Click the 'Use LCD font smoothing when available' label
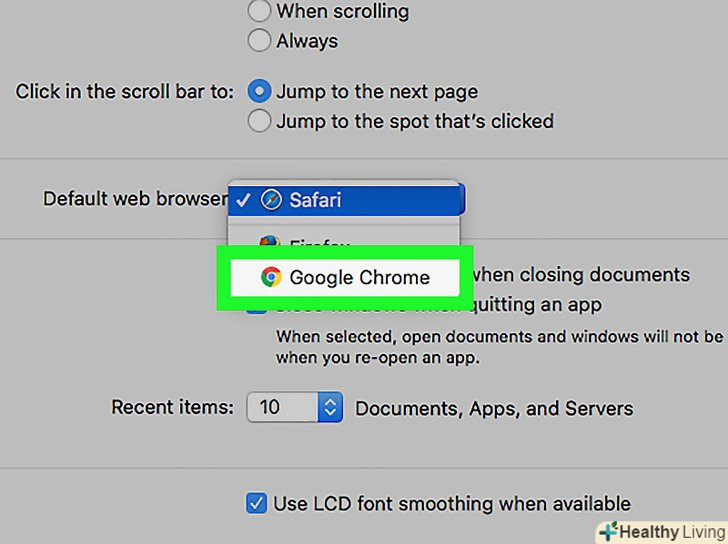Viewport: 728px width, 544px height. (x=452, y=503)
